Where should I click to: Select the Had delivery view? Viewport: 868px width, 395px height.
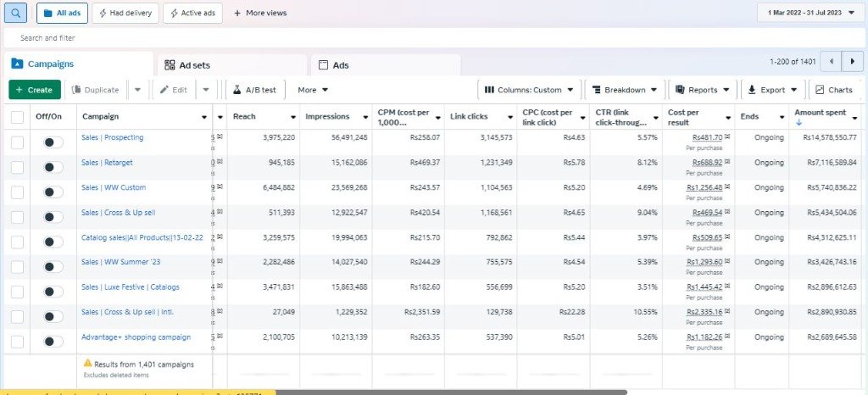click(x=125, y=13)
